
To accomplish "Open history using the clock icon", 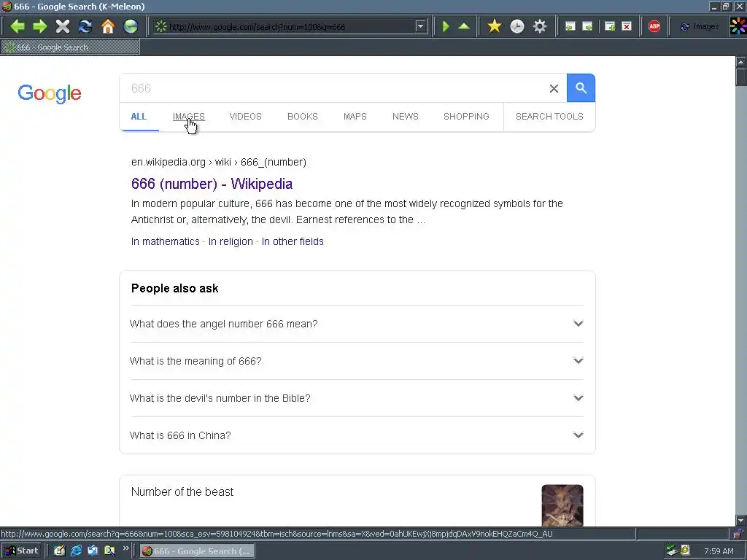I will 517,26.
